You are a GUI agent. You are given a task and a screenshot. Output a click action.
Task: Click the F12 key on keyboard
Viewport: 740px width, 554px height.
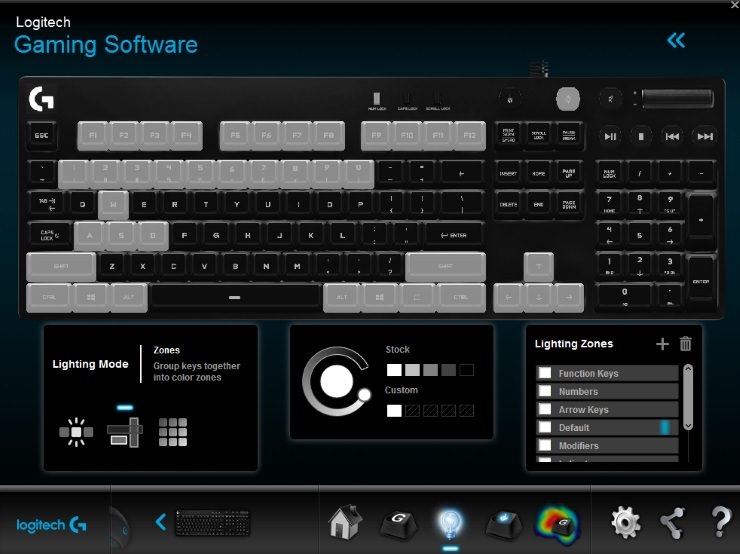(470, 135)
